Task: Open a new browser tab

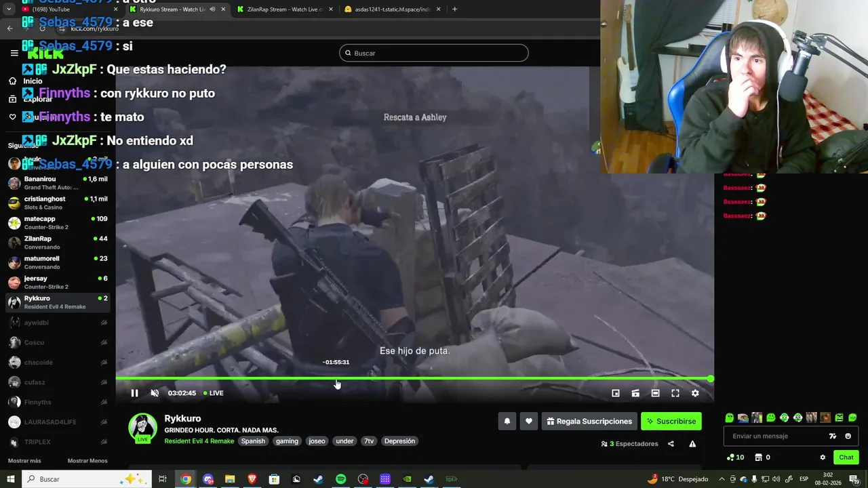Action: click(x=454, y=9)
